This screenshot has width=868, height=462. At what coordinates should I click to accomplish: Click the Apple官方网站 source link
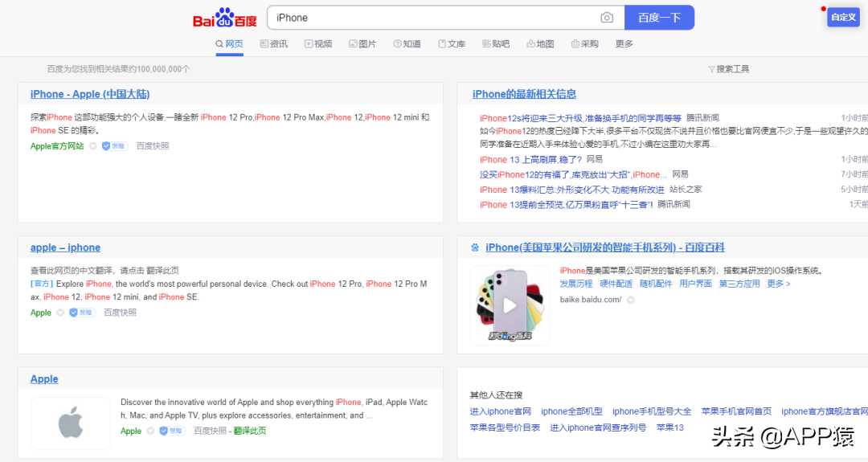coord(57,146)
